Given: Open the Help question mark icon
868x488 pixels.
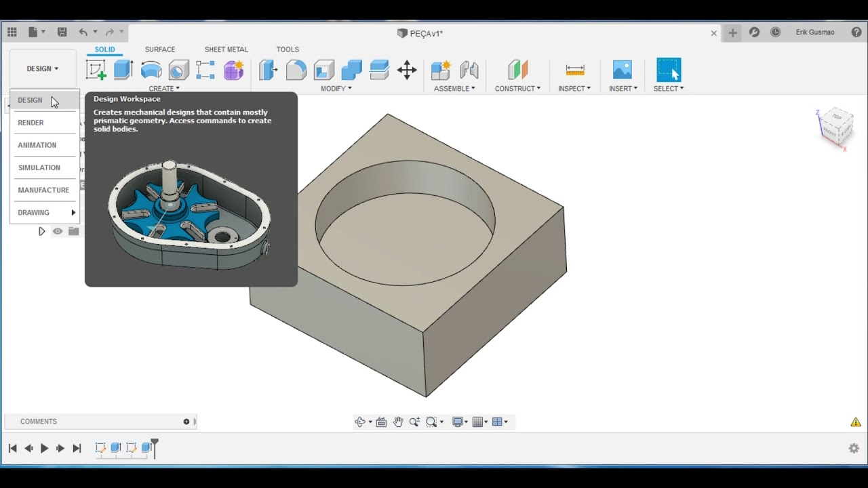Looking at the screenshot, I should click(x=856, y=32).
